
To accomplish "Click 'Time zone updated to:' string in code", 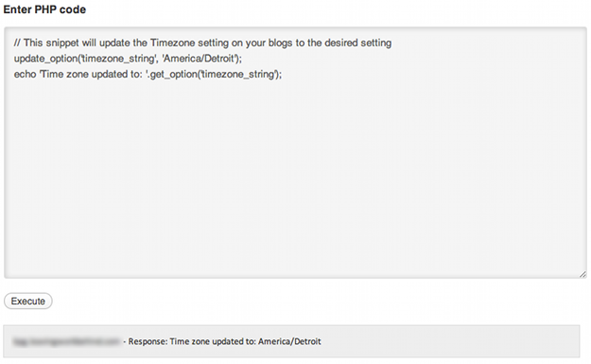I will pyautogui.click(x=92, y=75).
